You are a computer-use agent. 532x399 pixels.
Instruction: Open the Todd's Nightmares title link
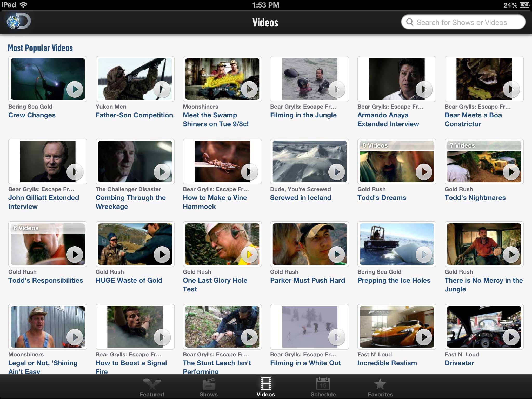pos(475,198)
